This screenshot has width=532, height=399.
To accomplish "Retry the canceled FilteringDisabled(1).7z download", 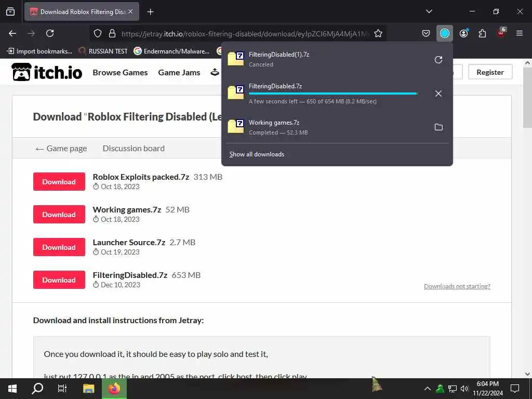I will pos(438,60).
